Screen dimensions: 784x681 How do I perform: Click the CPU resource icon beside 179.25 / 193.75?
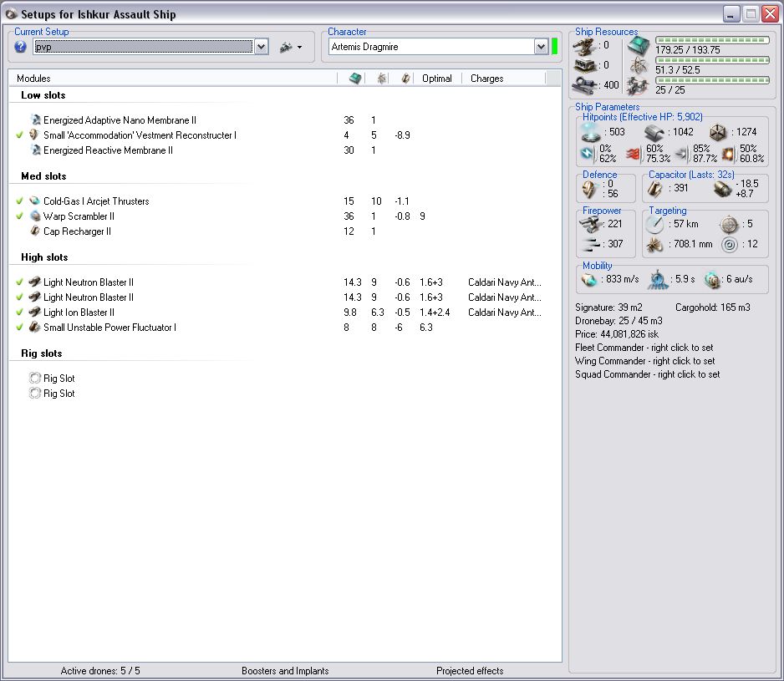point(639,46)
